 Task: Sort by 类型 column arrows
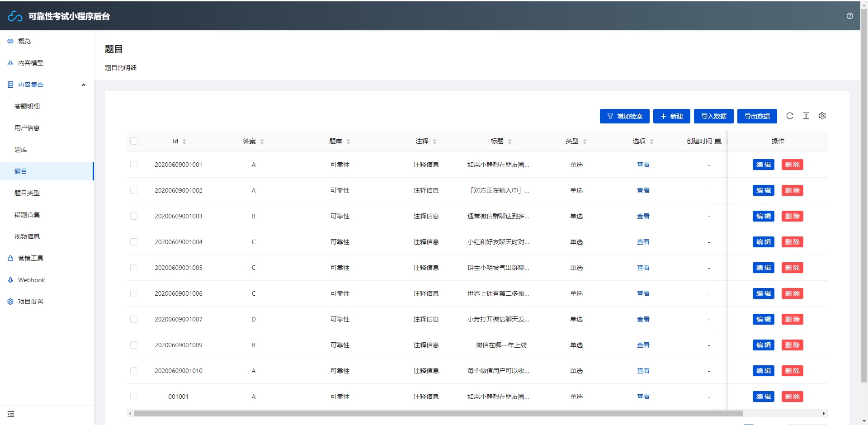coord(585,142)
